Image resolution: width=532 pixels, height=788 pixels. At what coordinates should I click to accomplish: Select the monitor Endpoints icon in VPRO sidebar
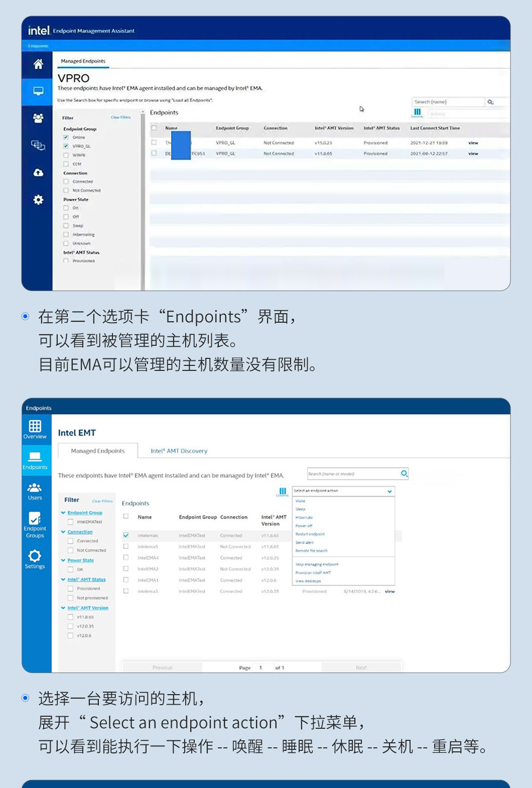[38, 91]
